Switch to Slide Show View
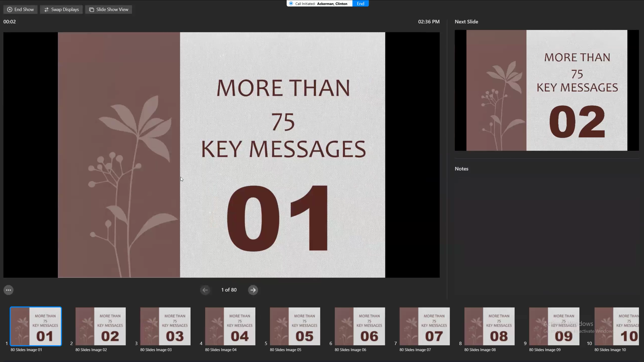 (x=109, y=10)
